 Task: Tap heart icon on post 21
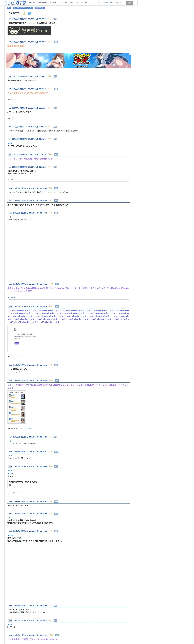click(50, 513)
